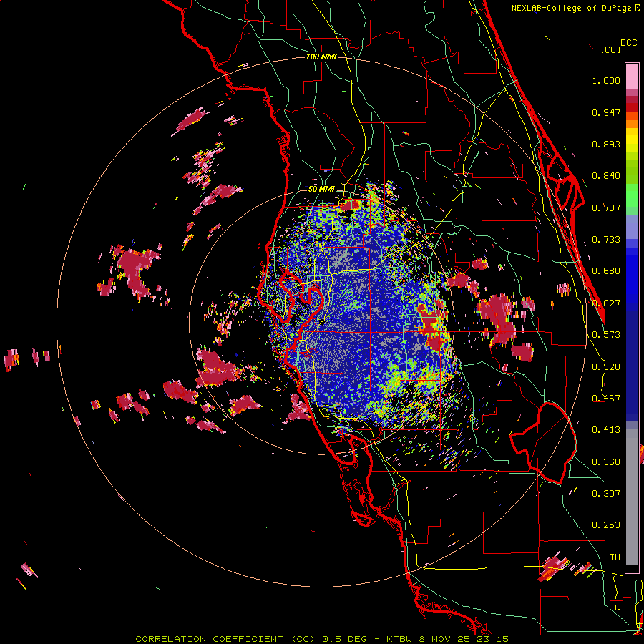Select the 0.947 scale value
Image resolution: width=644 pixels, height=644 pixels.
click(x=606, y=112)
